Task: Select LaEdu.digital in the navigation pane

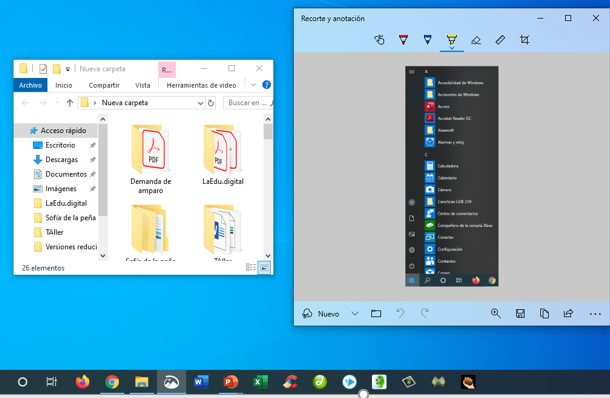Action: [x=66, y=203]
